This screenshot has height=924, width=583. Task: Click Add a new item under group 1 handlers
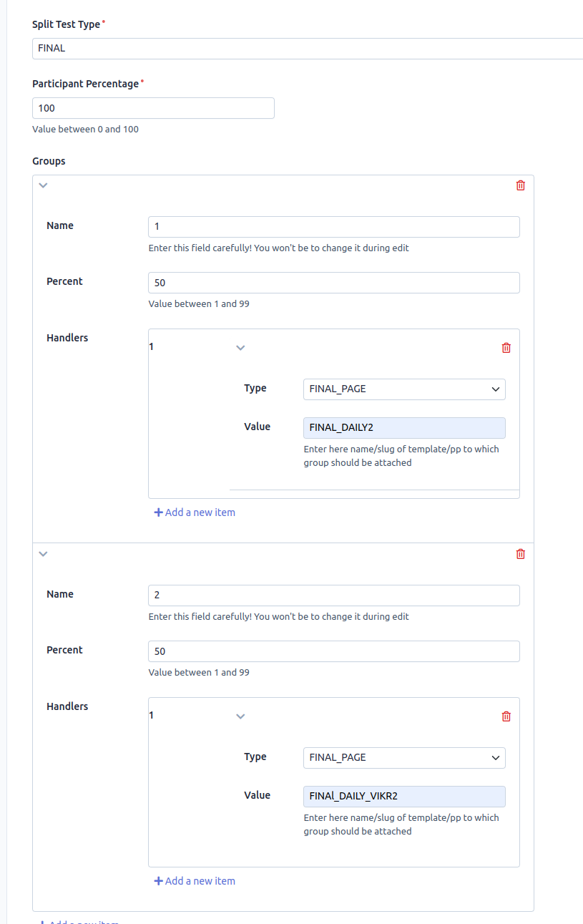[x=195, y=512]
